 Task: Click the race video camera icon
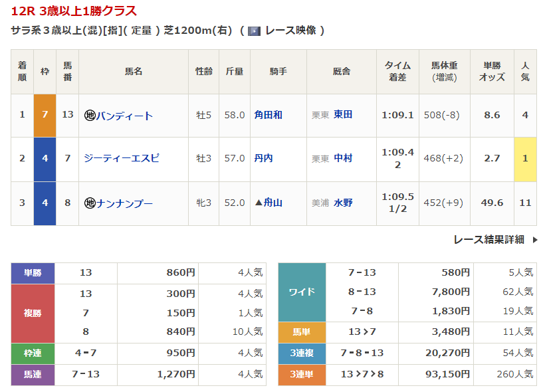pos(254,31)
